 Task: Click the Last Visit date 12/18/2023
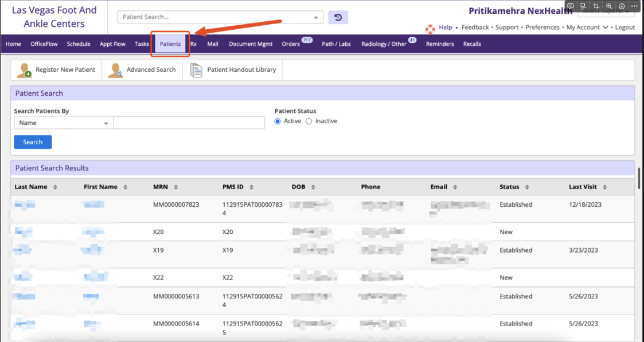(x=586, y=205)
